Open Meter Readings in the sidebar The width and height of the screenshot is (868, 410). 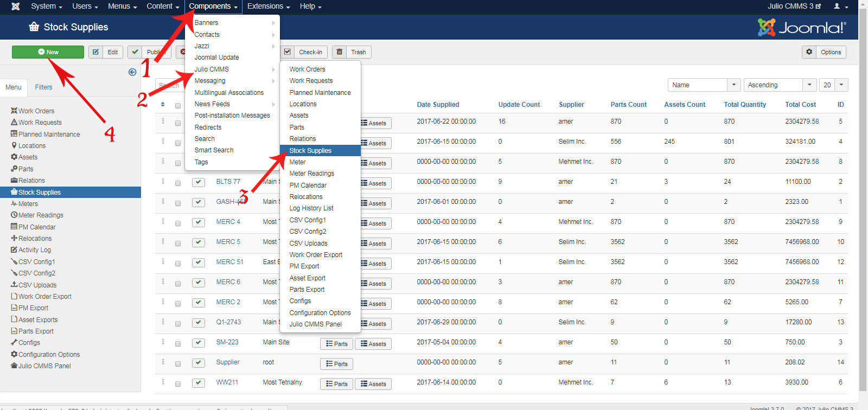(37, 215)
